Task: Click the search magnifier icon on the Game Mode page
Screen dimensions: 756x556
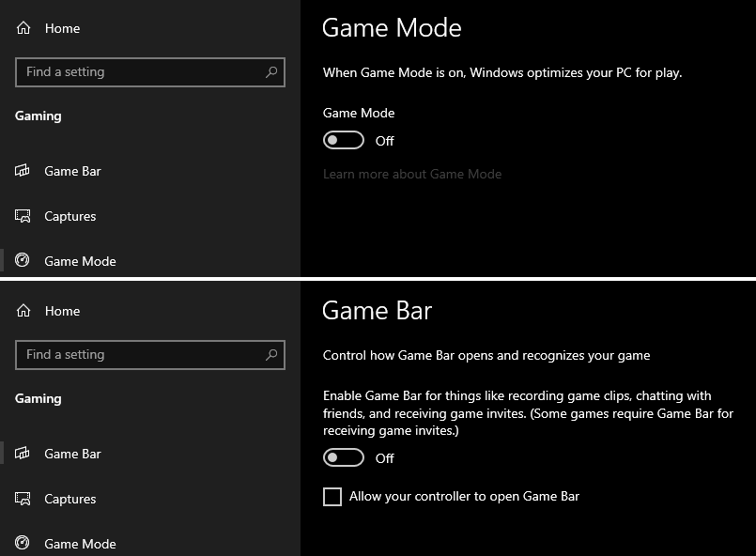Action: tap(271, 71)
